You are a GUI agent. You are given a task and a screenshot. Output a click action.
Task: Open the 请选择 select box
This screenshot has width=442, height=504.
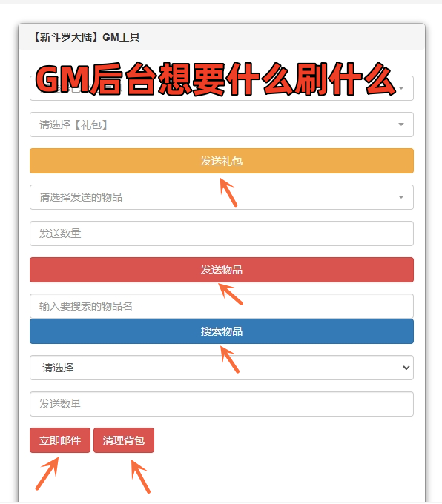pyautogui.click(x=221, y=368)
